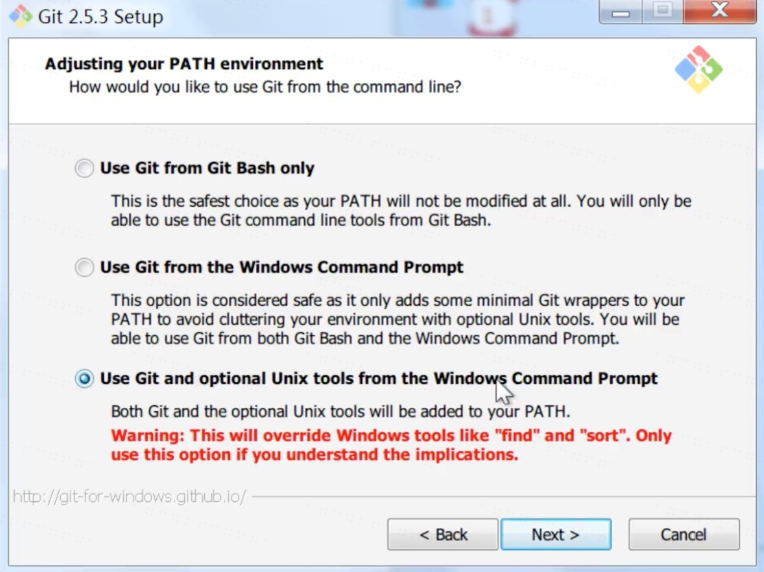764x572 pixels.
Task: Click the disabled maximize button
Action: point(662,12)
